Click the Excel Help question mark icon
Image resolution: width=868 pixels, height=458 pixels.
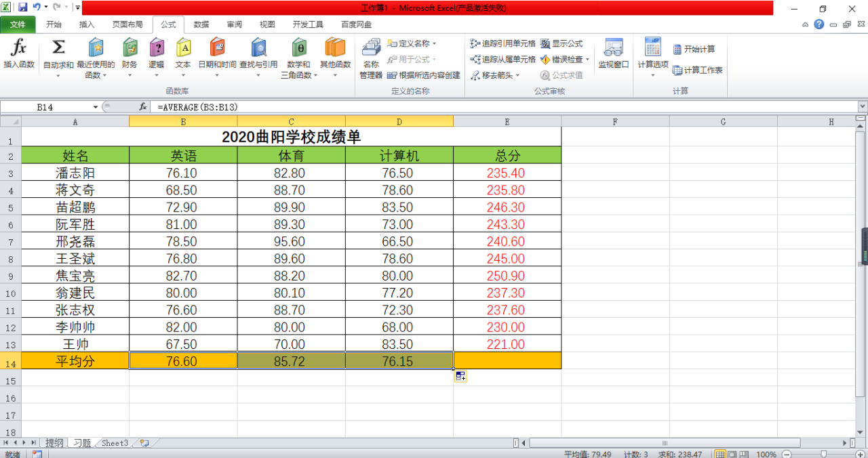(819, 24)
